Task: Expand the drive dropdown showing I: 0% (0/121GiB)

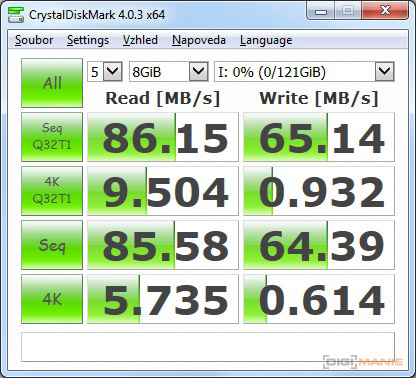Action: (x=385, y=71)
